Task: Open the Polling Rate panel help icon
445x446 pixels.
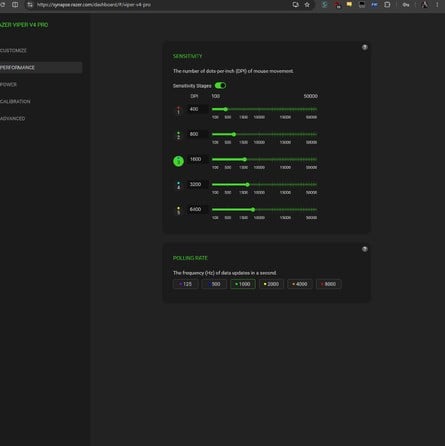Action: [x=365, y=249]
